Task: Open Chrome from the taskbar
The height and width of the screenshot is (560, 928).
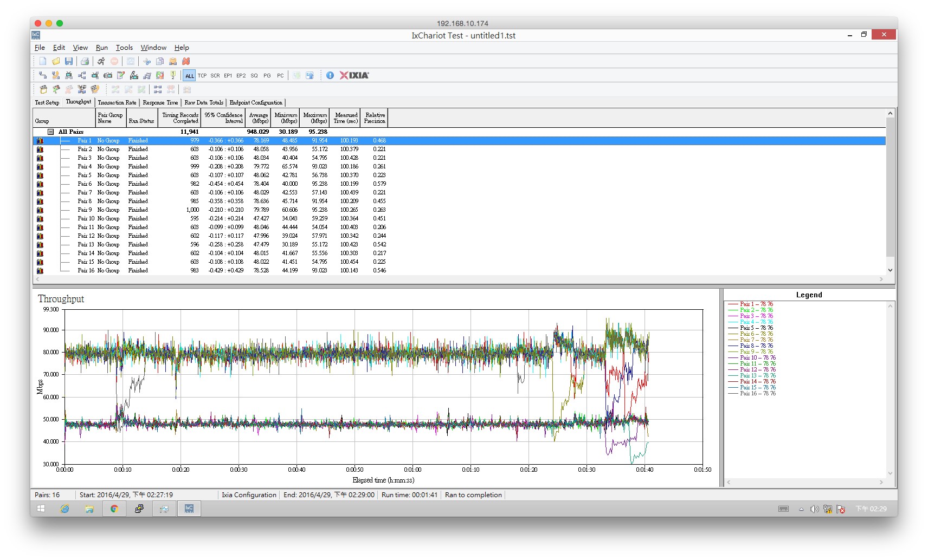Action: [x=114, y=509]
